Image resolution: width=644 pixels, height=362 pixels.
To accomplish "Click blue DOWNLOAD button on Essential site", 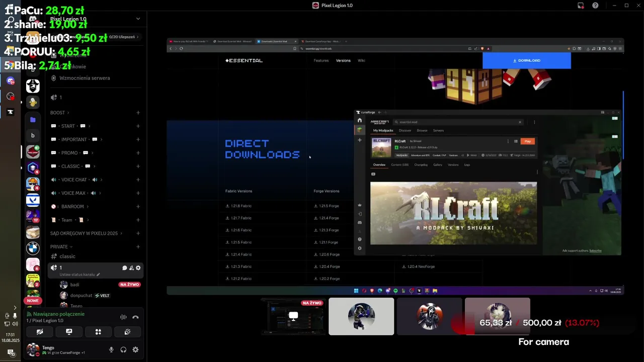I will click(527, 60).
